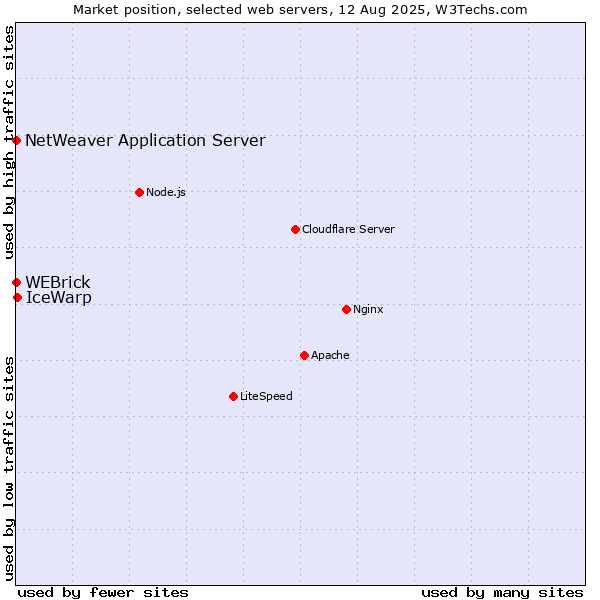The image size is (600, 600).
Task: Click the 'used by many sites' axis label
Action: (503, 593)
